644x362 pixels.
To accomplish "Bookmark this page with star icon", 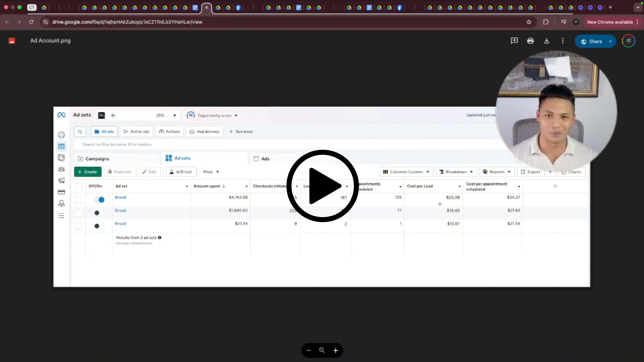I will pyautogui.click(x=528, y=22).
